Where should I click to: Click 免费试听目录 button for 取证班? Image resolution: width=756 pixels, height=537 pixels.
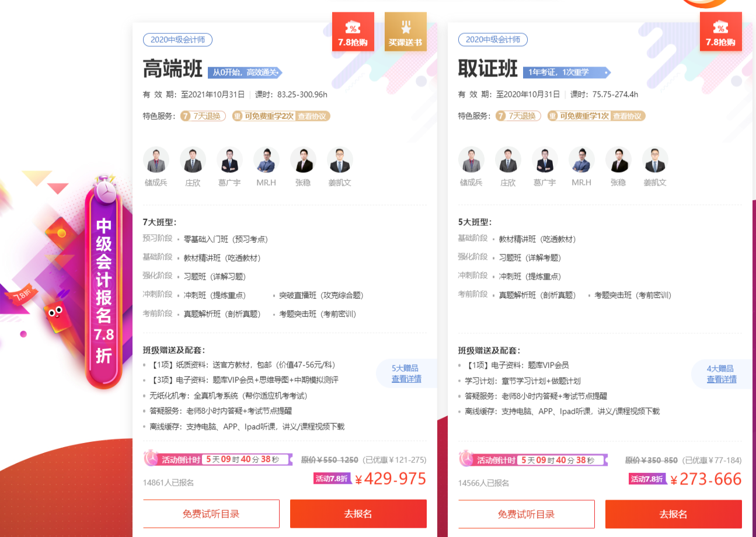(527, 514)
